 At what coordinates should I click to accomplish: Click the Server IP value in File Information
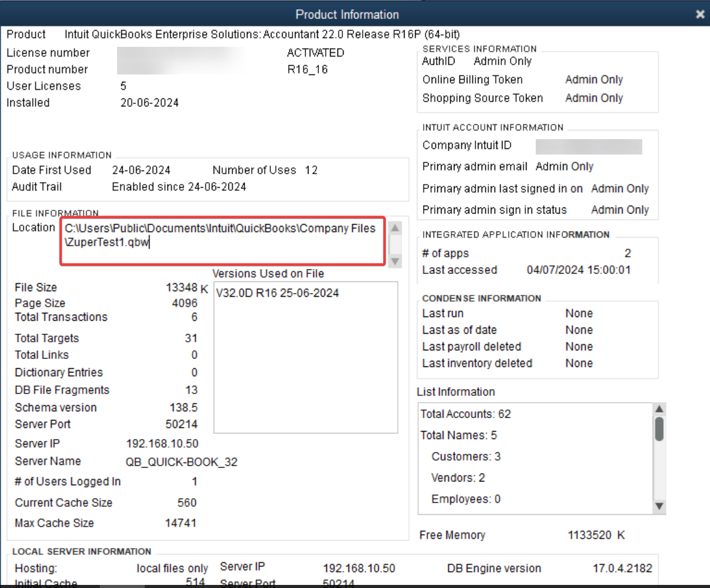coord(162,443)
